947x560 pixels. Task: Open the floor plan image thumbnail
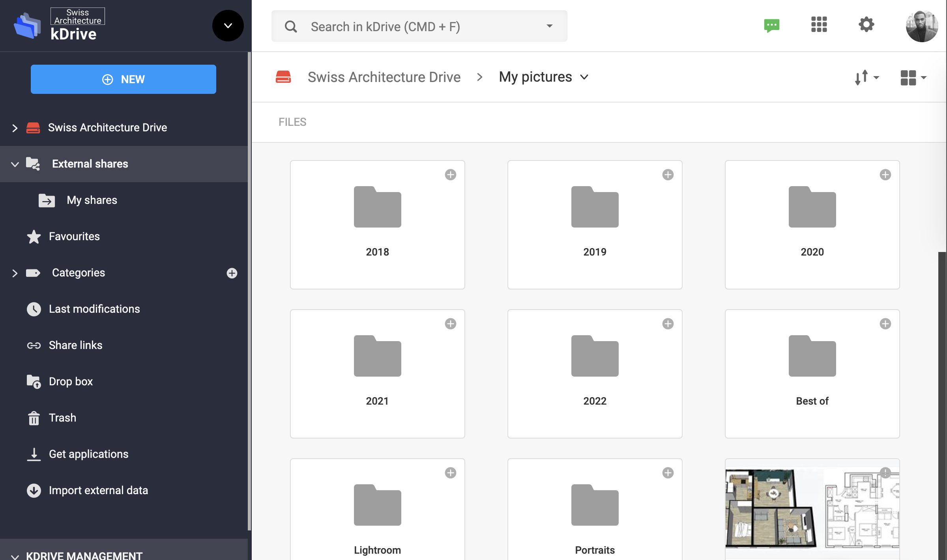812,509
